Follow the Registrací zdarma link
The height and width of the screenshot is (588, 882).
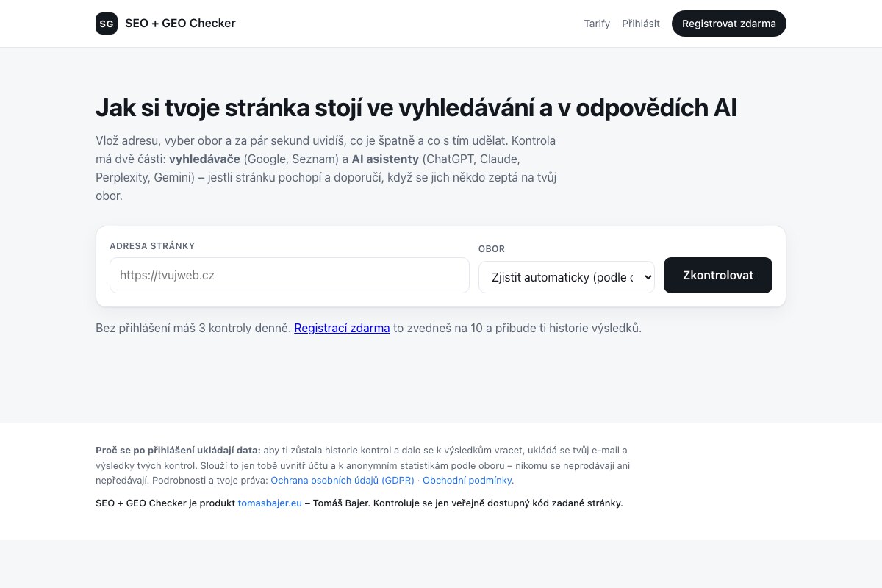(342, 328)
